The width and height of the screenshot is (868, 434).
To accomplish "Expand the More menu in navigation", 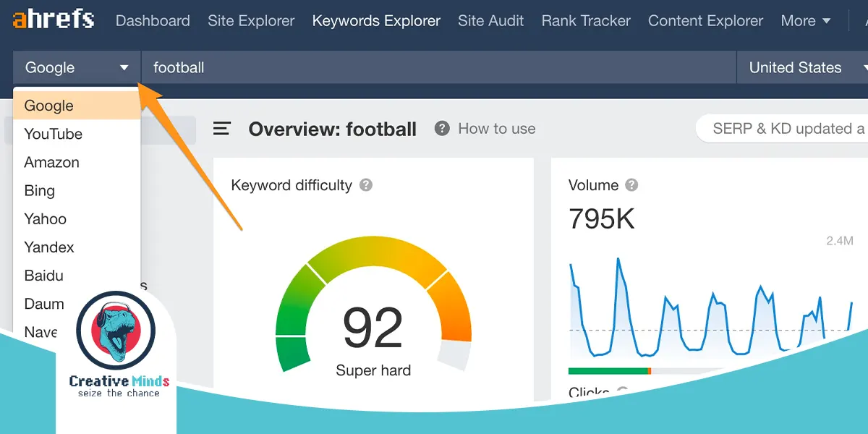I will [x=805, y=21].
